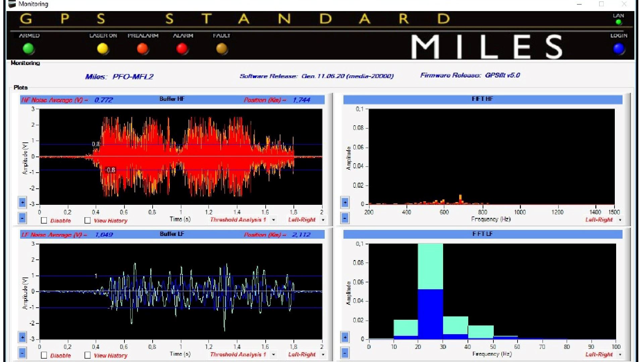Click the Monitoring window title icon
This screenshot has width=644, height=362.
[12, 4]
